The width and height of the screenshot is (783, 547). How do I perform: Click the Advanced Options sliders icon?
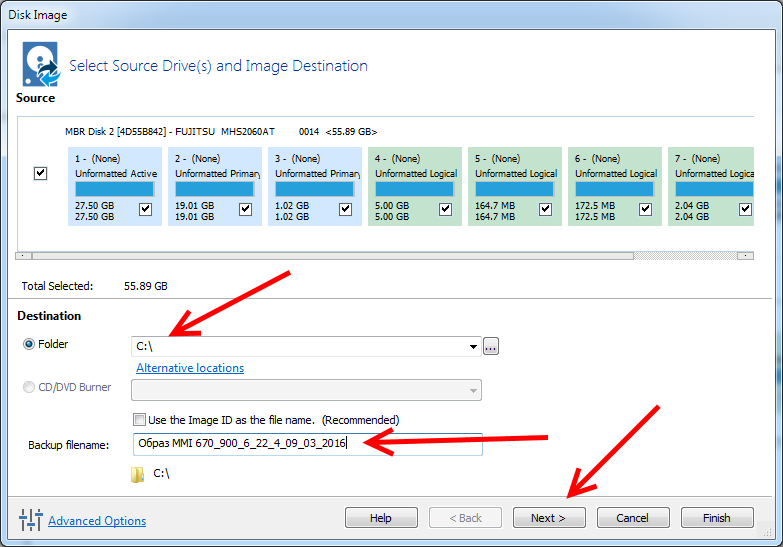pyautogui.click(x=31, y=520)
